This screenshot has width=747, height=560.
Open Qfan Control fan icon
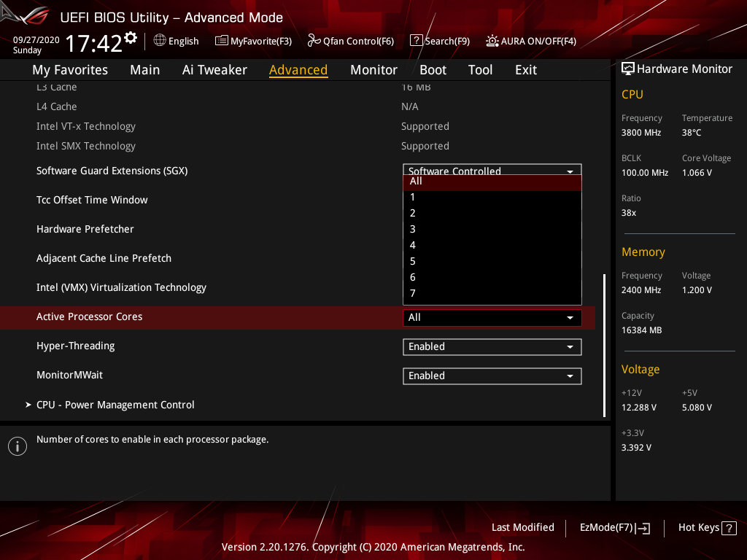coord(314,41)
